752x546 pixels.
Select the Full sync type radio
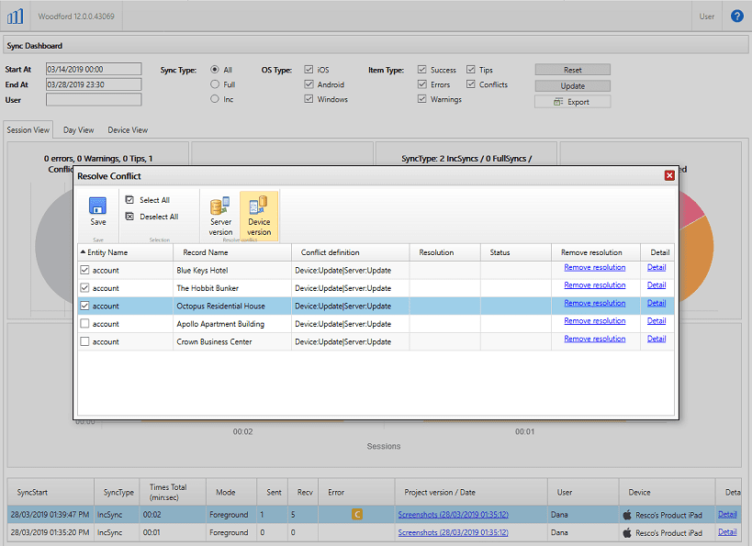point(215,84)
